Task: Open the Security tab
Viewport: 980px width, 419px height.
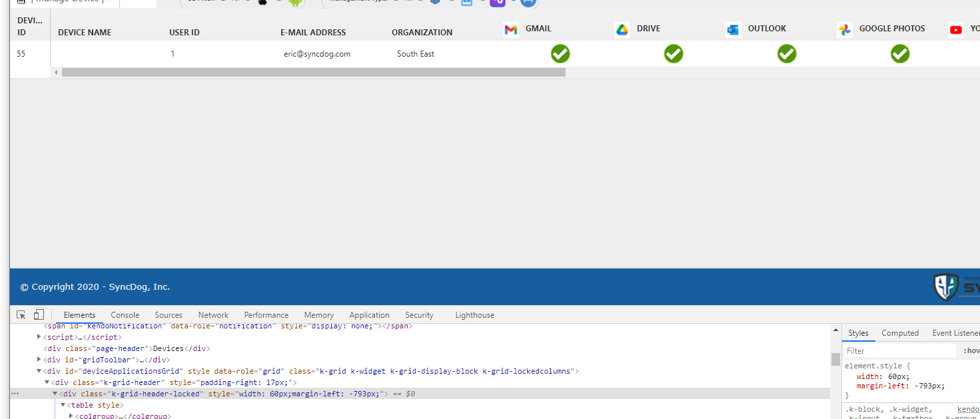Action: (x=419, y=315)
